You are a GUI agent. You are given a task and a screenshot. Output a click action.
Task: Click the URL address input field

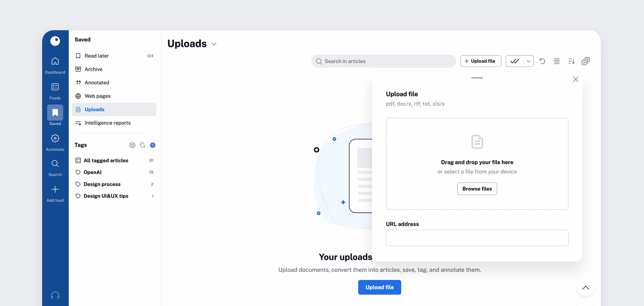tap(477, 238)
